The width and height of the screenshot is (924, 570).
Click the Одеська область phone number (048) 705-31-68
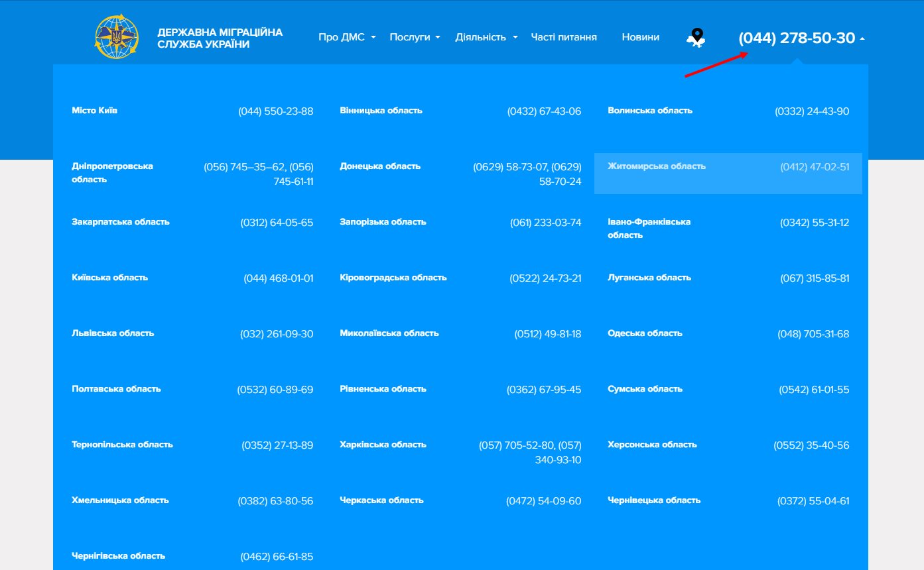point(813,334)
